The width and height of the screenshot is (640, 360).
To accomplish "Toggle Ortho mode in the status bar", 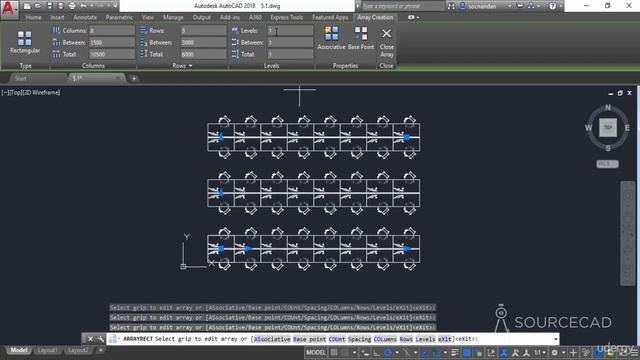I will (x=376, y=353).
